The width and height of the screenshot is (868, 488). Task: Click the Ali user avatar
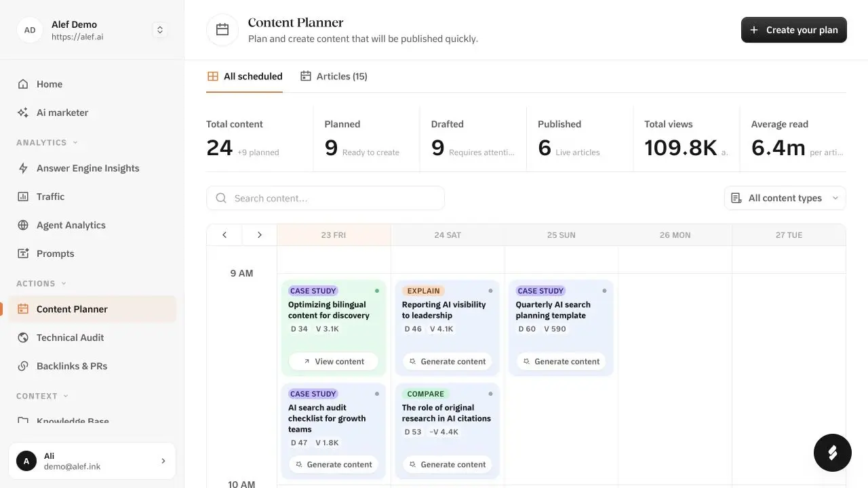[26, 461]
